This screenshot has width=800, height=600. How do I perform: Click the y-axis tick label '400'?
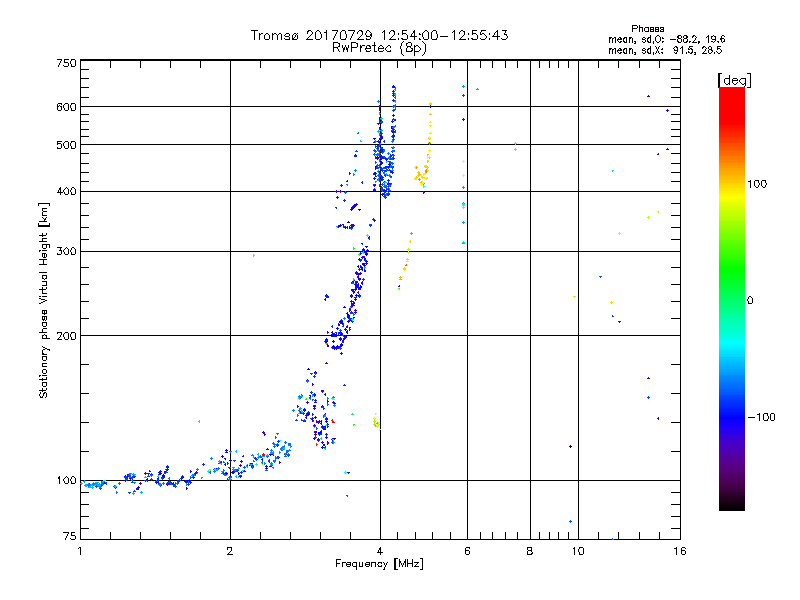[x=66, y=192]
